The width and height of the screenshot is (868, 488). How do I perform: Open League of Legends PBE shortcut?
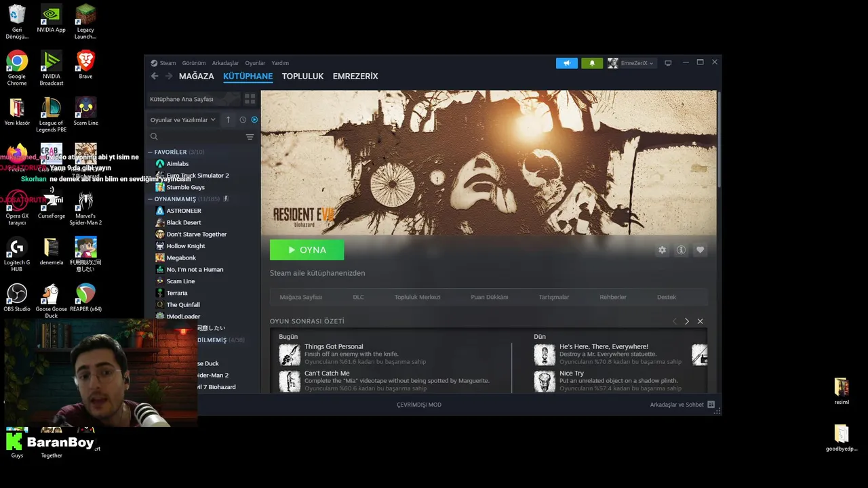[x=51, y=115]
